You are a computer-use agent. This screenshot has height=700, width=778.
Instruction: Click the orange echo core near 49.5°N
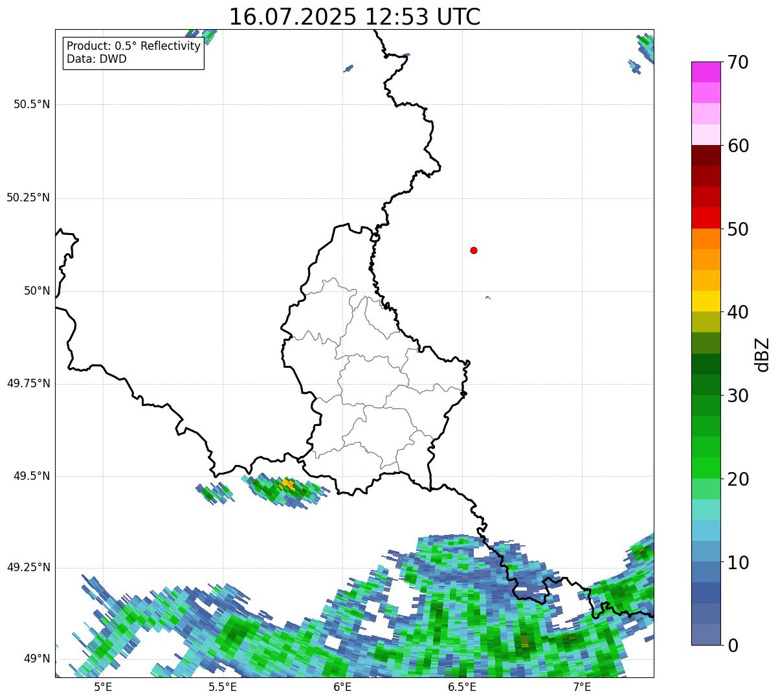point(287,484)
